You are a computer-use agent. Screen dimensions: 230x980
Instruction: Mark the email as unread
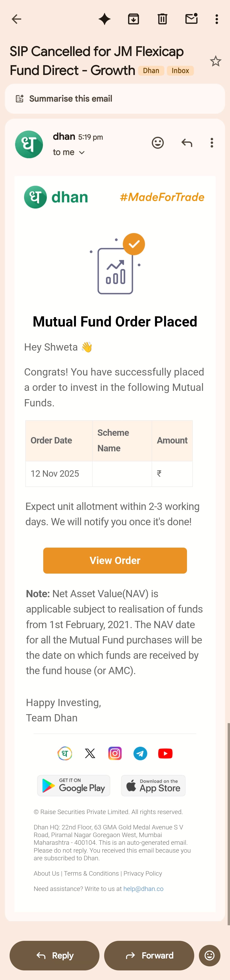point(191,19)
